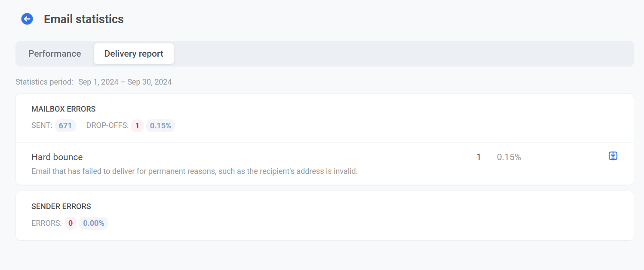
Task: Click the Hard bounce row 0.15% value
Action: point(509,157)
